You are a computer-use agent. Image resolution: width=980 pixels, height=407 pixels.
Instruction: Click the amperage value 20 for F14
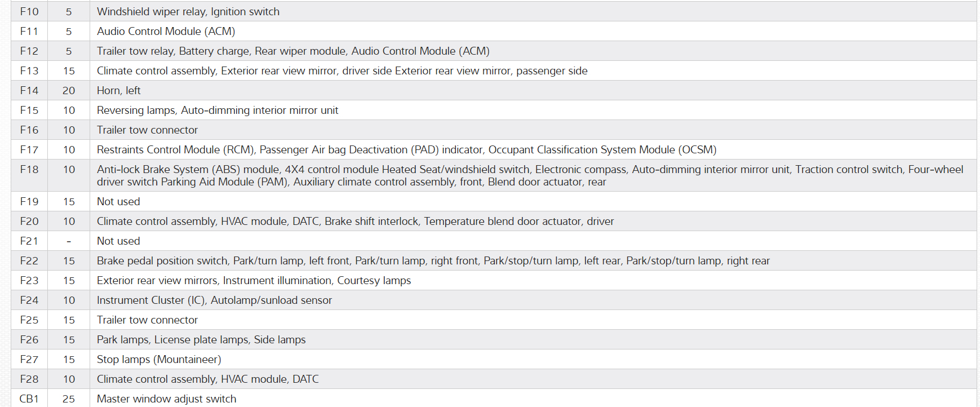(x=69, y=91)
